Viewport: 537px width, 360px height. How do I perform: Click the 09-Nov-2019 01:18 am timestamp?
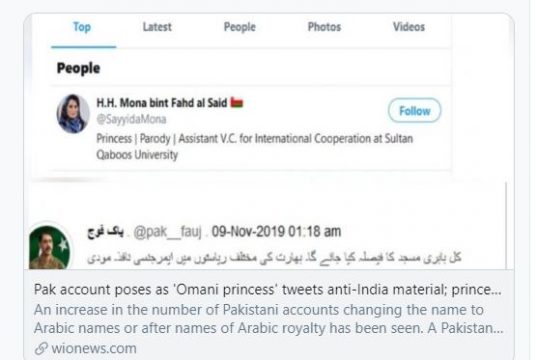tap(276, 232)
